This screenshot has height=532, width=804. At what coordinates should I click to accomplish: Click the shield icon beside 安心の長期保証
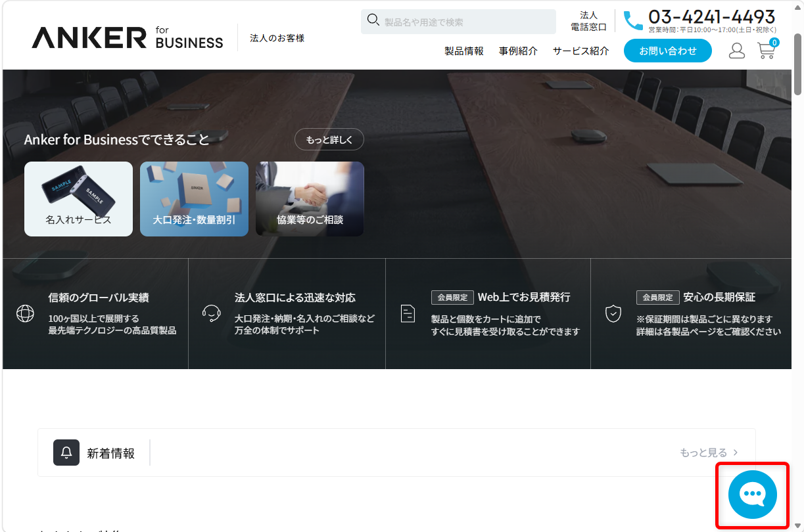tap(613, 313)
